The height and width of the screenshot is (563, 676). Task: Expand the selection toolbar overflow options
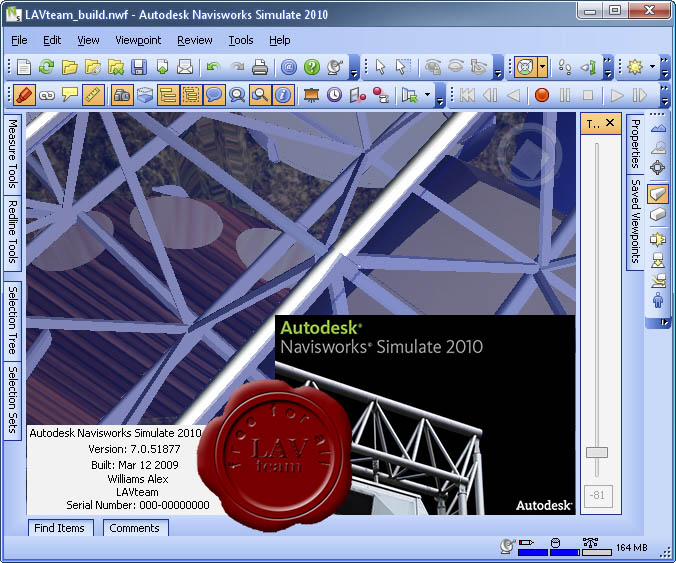[x=498, y=67]
